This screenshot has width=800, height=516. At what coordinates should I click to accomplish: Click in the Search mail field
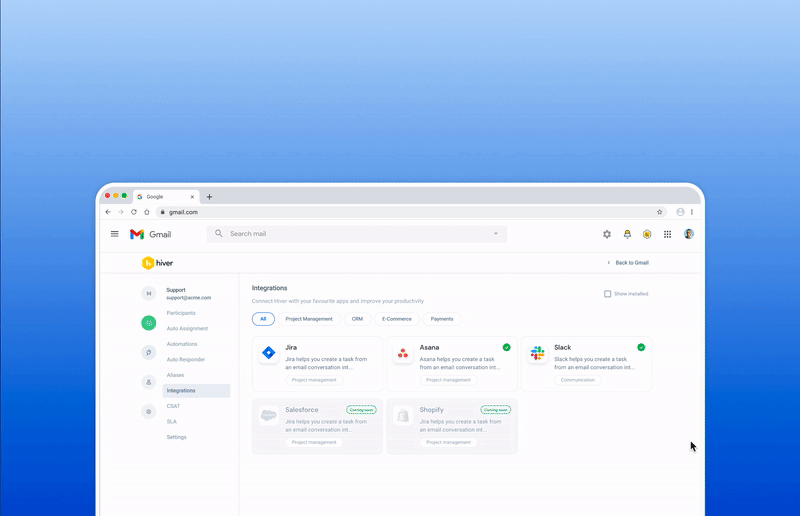(357, 234)
